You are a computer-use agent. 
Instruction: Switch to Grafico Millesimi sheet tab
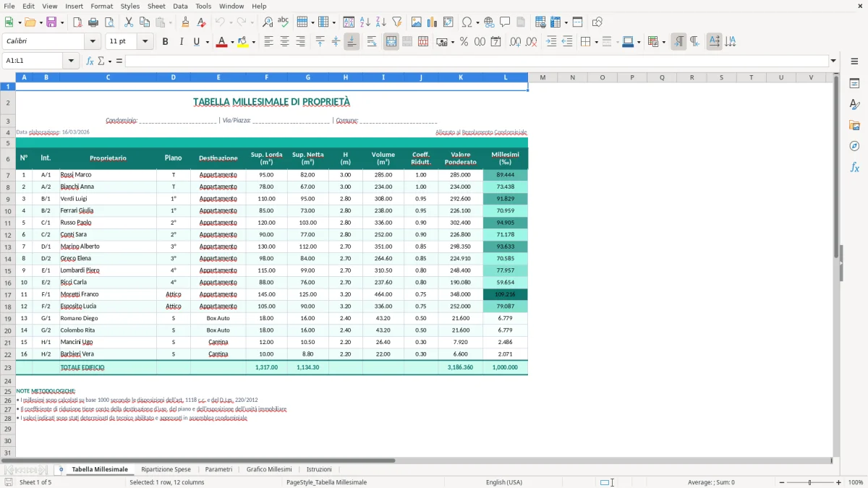pyautogui.click(x=269, y=469)
